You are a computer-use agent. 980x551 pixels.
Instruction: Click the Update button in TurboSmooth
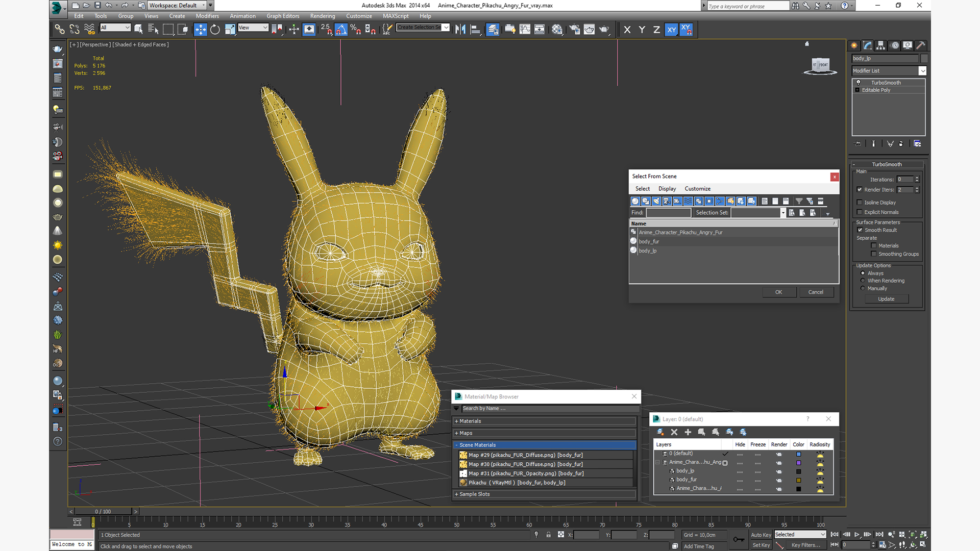(886, 299)
